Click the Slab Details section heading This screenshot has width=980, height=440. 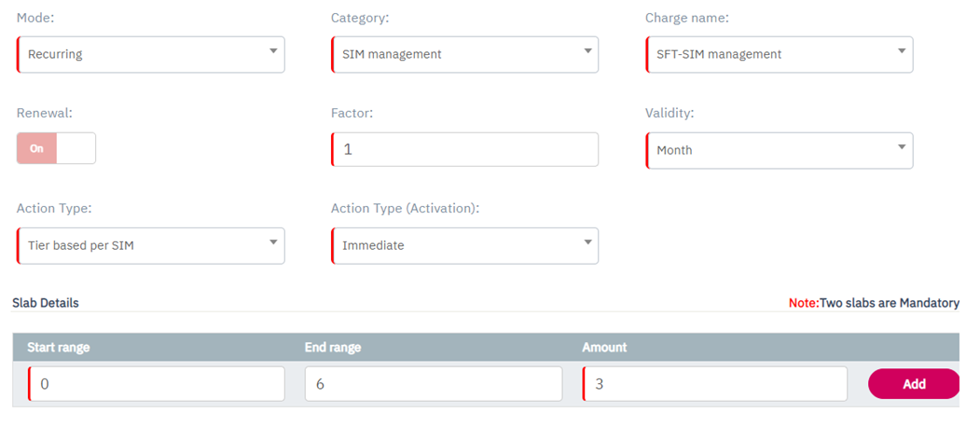(x=46, y=303)
